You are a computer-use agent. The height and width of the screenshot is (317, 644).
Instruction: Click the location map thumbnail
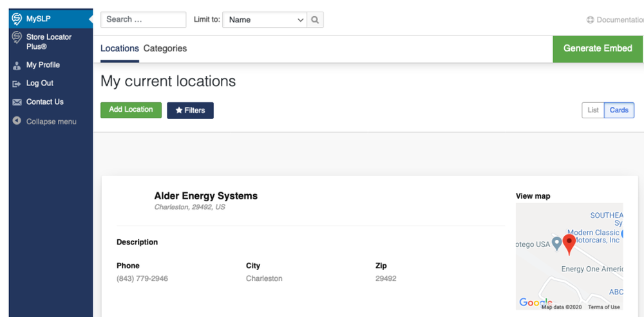coord(569,257)
